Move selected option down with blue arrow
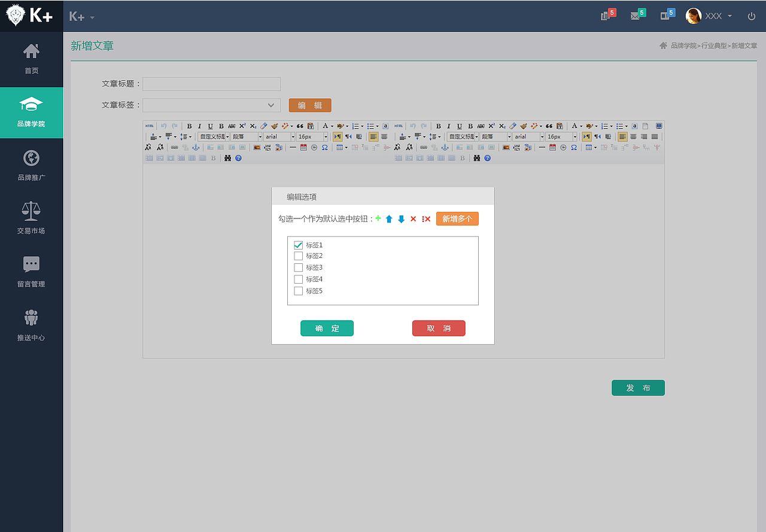Viewport: 766px width, 532px height. 402,219
